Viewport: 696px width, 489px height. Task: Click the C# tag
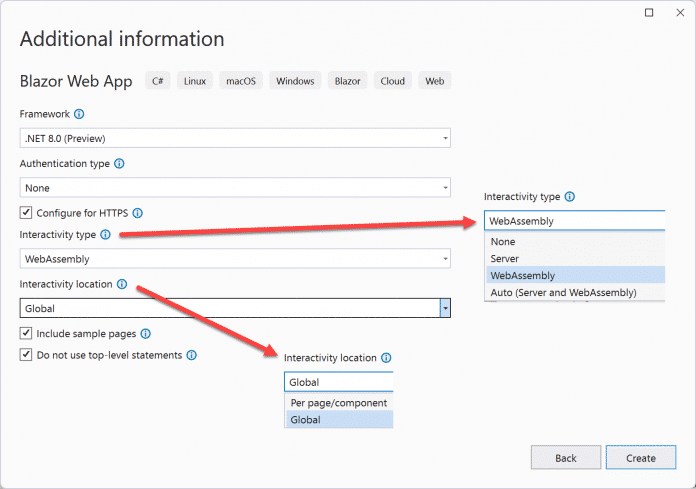[158, 81]
